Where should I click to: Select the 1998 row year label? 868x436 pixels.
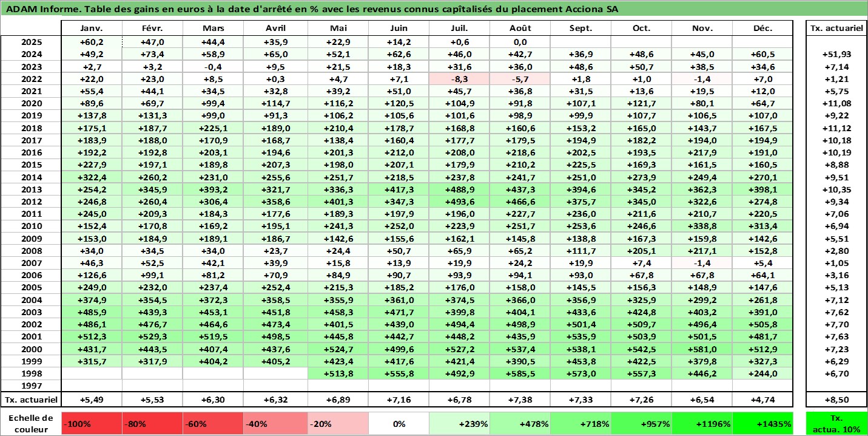[x=31, y=373]
